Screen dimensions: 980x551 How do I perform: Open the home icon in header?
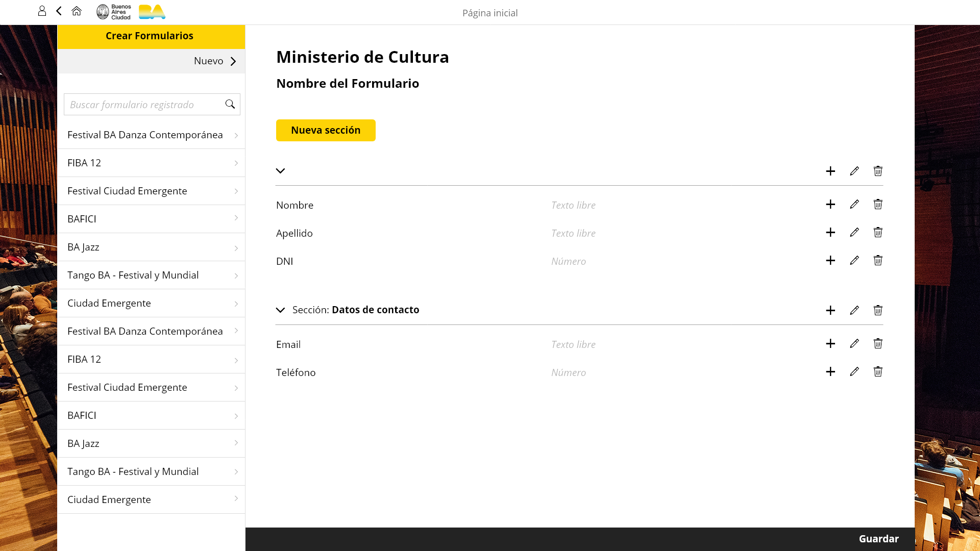77,11
